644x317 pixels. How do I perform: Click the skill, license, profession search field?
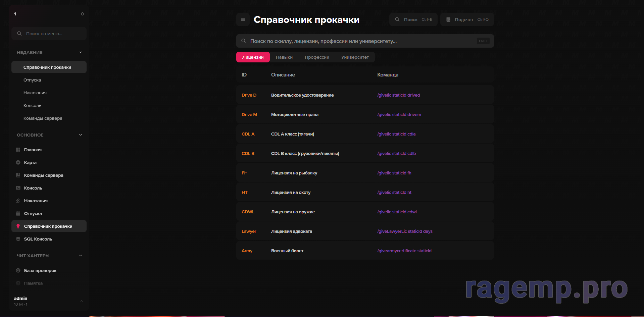[x=365, y=41]
